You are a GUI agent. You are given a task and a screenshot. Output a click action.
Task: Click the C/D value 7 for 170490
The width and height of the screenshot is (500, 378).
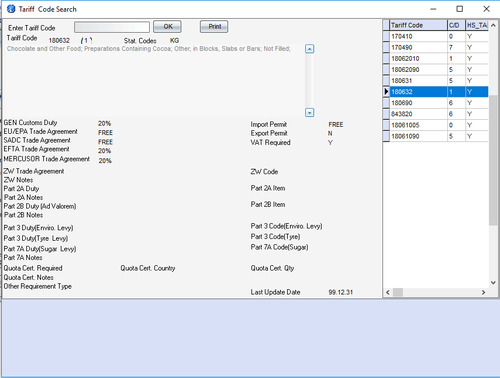[451, 47]
